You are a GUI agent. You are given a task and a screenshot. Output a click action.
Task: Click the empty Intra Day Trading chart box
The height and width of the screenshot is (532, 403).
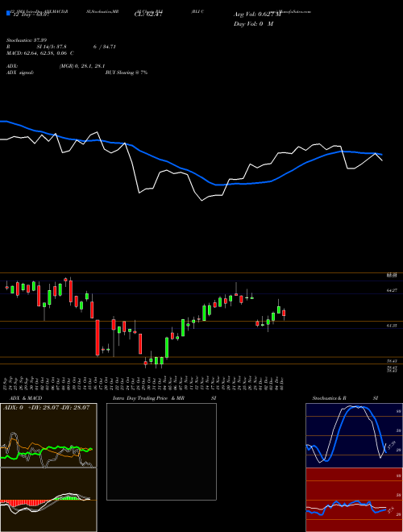(161, 451)
